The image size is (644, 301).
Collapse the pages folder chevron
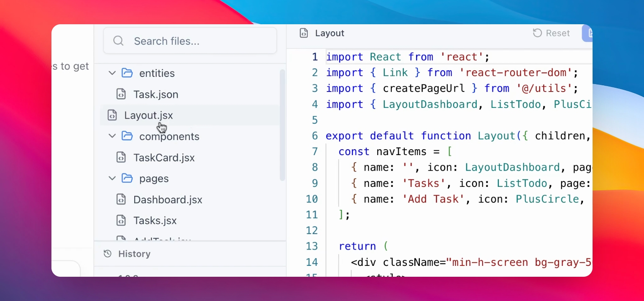pos(112,179)
